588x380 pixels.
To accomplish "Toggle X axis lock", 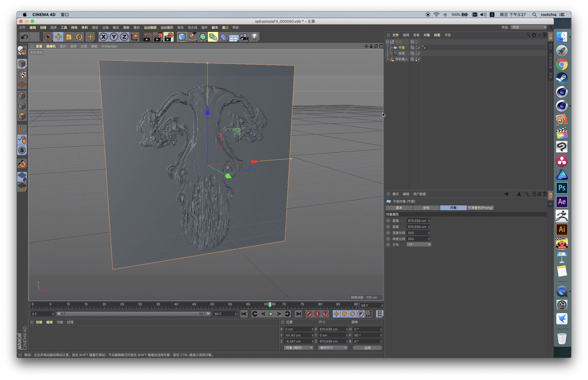I will coord(103,37).
